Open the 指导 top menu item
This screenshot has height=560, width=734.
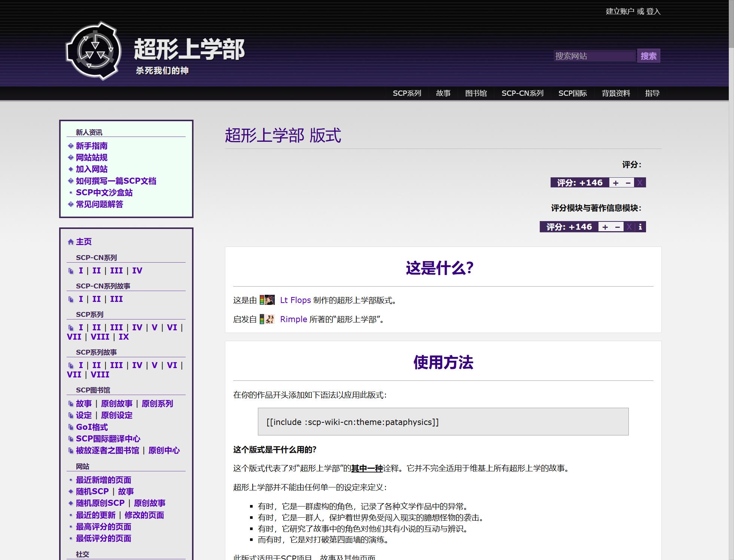pos(652,94)
